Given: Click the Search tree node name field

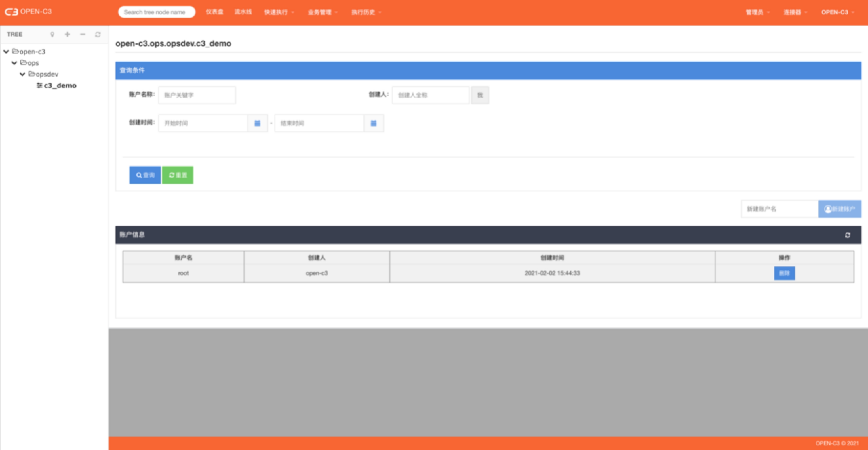Looking at the screenshot, I should click(x=156, y=12).
